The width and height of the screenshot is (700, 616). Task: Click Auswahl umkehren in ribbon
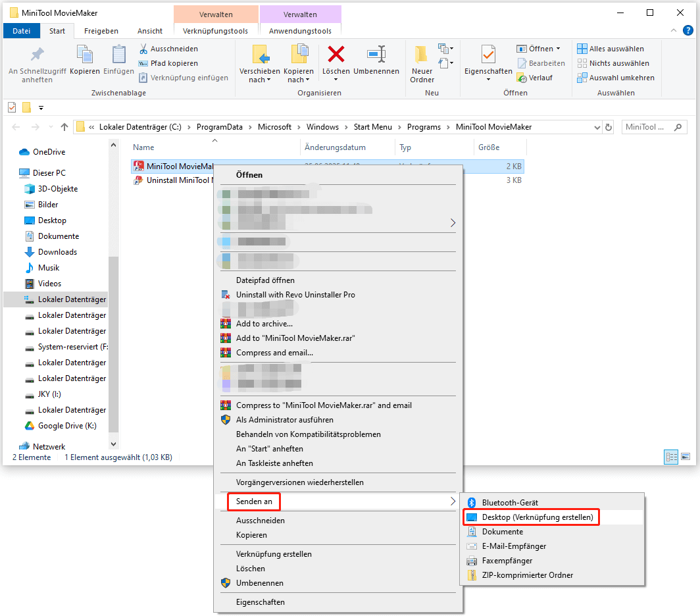tap(616, 78)
